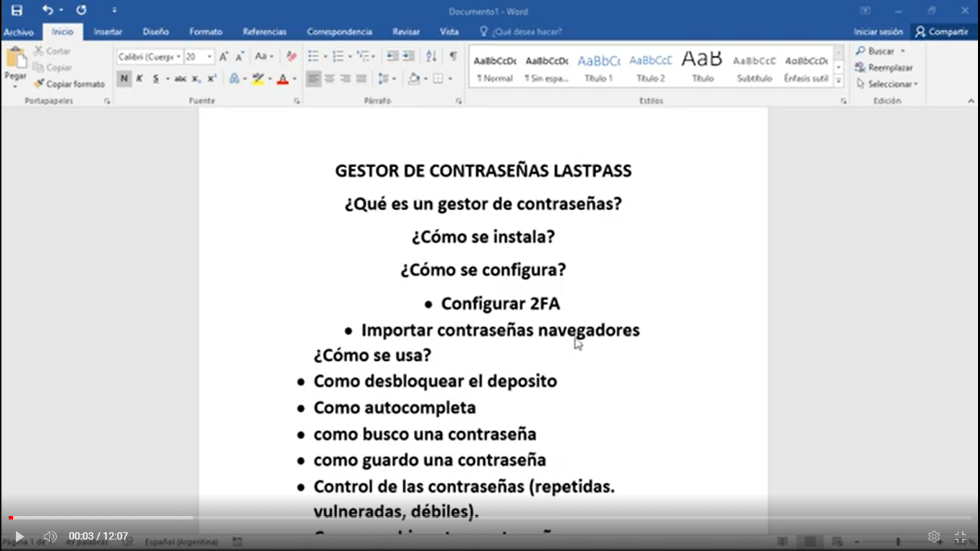Open underline style dropdown arrow
Image resolution: width=980 pixels, height=551 pixels.
coord(167,79)
